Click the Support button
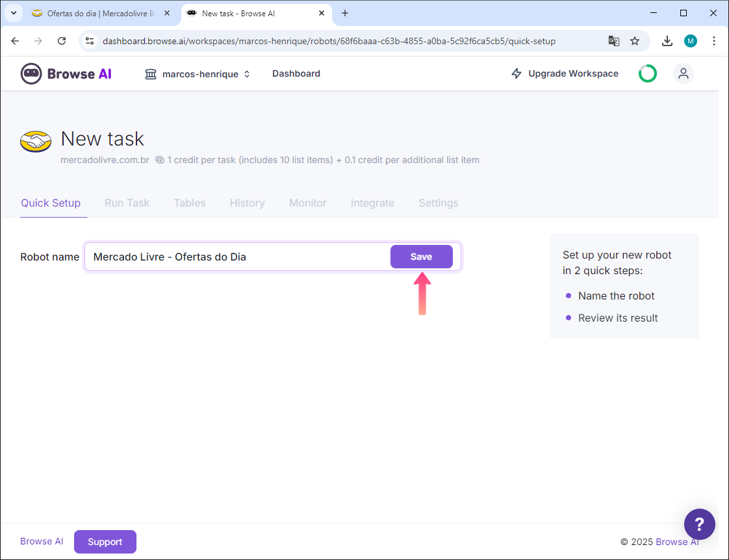729x560 pixels. (105, 541)
